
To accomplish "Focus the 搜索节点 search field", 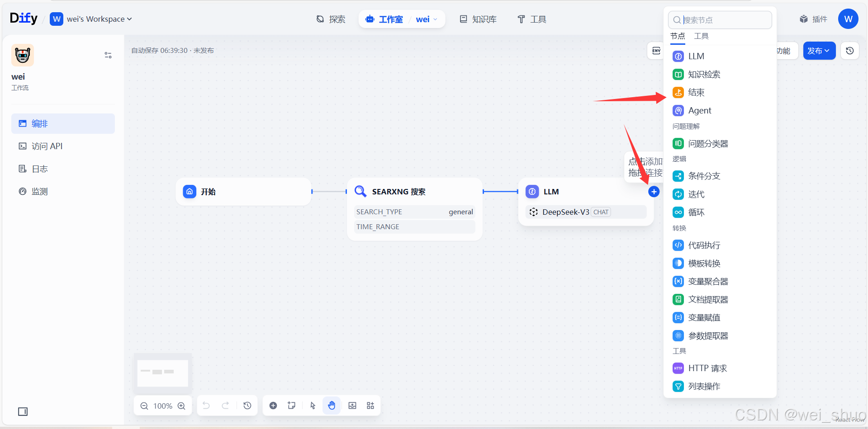I will pos(720,20).
